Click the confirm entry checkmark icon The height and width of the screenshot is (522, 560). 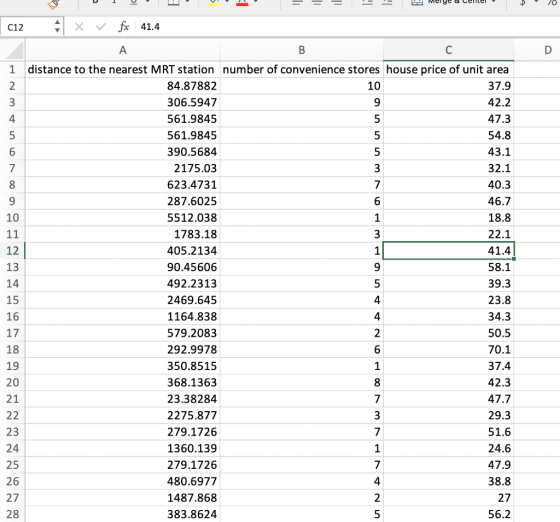[101, 27]
